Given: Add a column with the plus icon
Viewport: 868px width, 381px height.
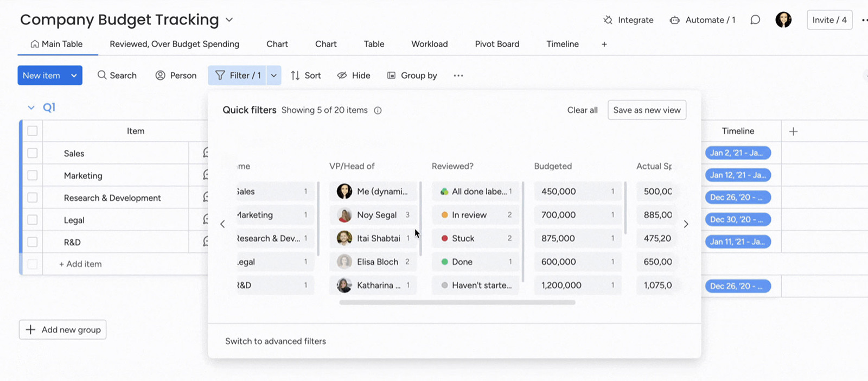Looking at the screenshot, I should click(793, 131).
